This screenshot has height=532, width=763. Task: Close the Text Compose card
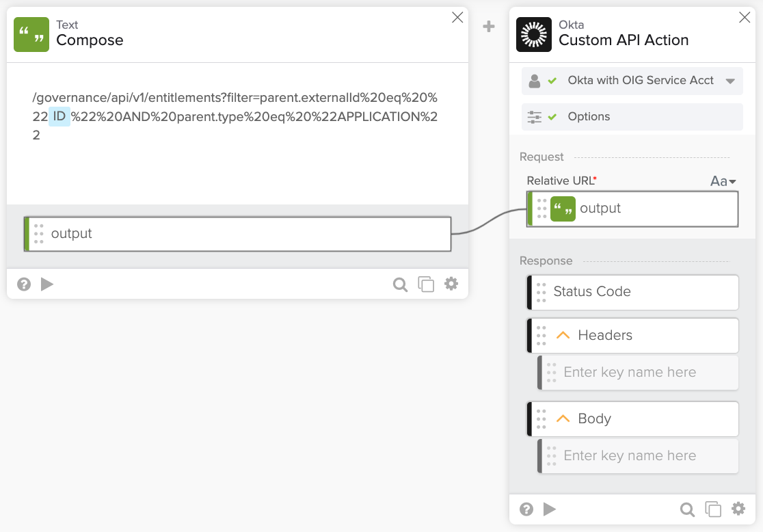(x=457, y=18)
